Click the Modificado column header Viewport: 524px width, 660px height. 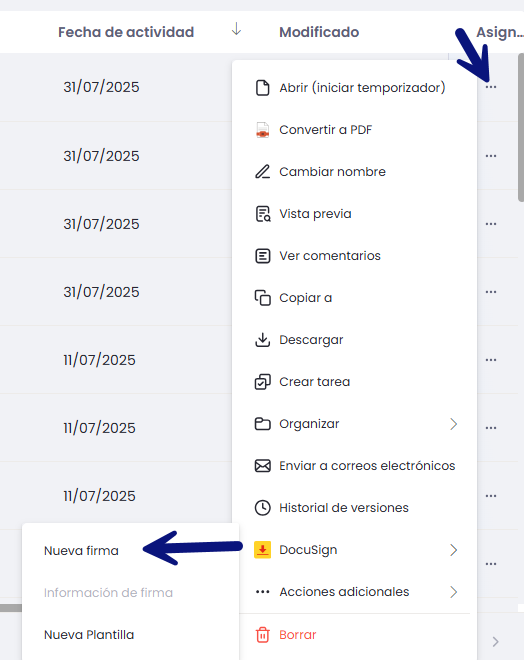coord(319,32)
